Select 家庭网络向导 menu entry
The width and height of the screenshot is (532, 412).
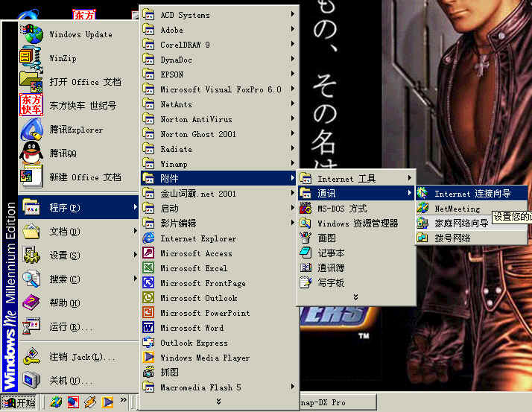[472, 223]
